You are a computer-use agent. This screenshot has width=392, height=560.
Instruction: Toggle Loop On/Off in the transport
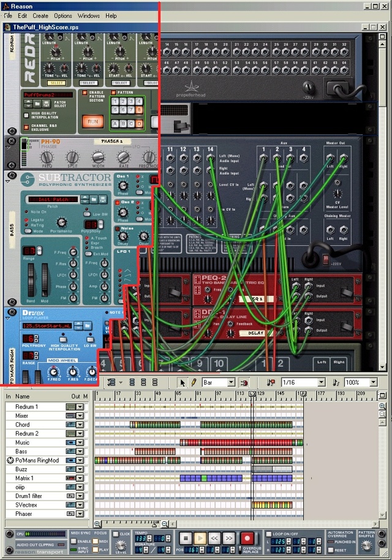pyautogui.click(x=268, y=534)
